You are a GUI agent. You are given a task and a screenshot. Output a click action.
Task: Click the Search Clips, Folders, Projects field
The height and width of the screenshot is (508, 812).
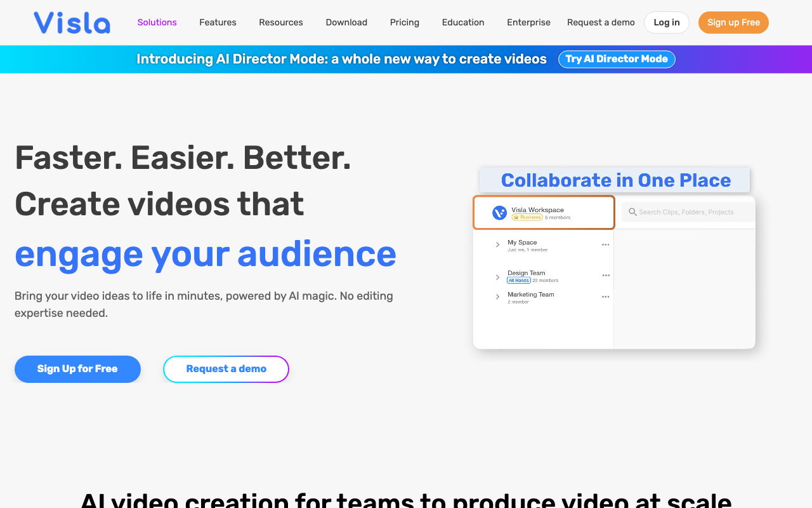click(x=688, y=212)
